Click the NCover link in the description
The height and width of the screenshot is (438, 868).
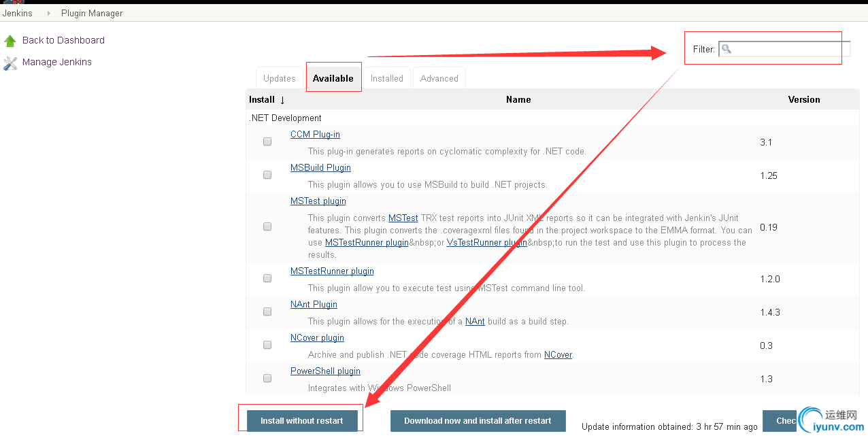558,354
